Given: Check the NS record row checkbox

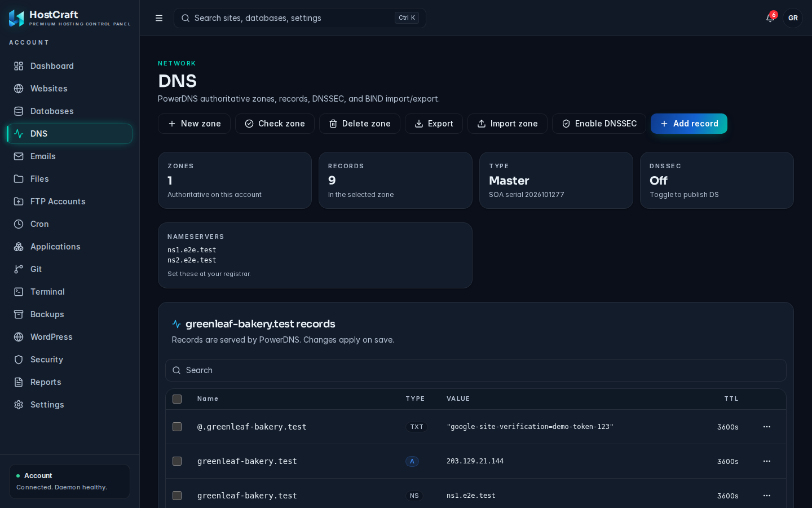Looking at the screenshot, I should pyautogui.click(x=177, y=496).
